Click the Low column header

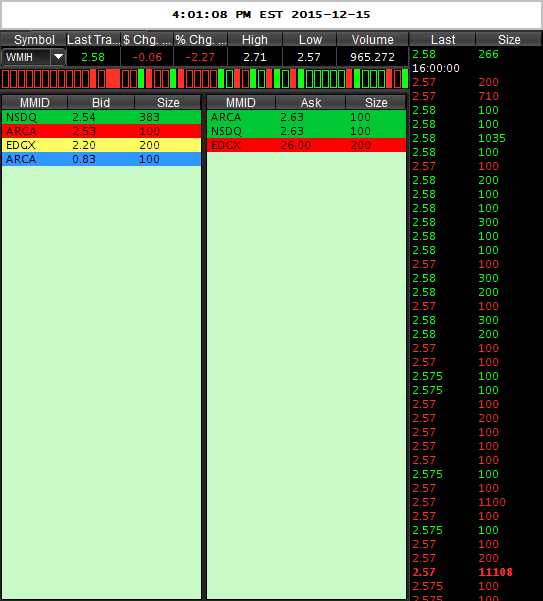[310, 39]
